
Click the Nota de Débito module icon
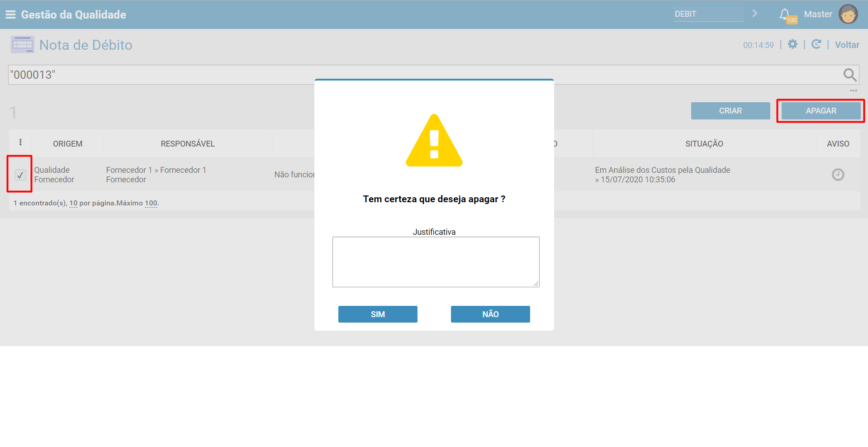pos(22,45)
